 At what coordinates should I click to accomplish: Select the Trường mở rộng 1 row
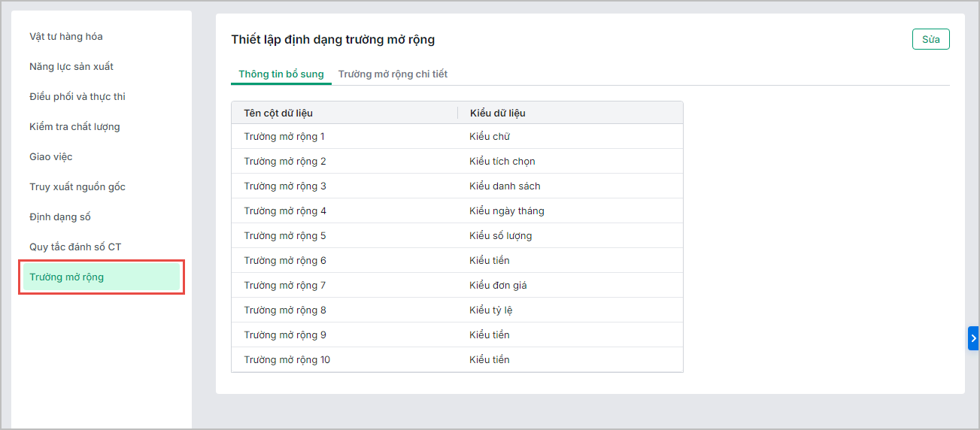pos(284,136)
